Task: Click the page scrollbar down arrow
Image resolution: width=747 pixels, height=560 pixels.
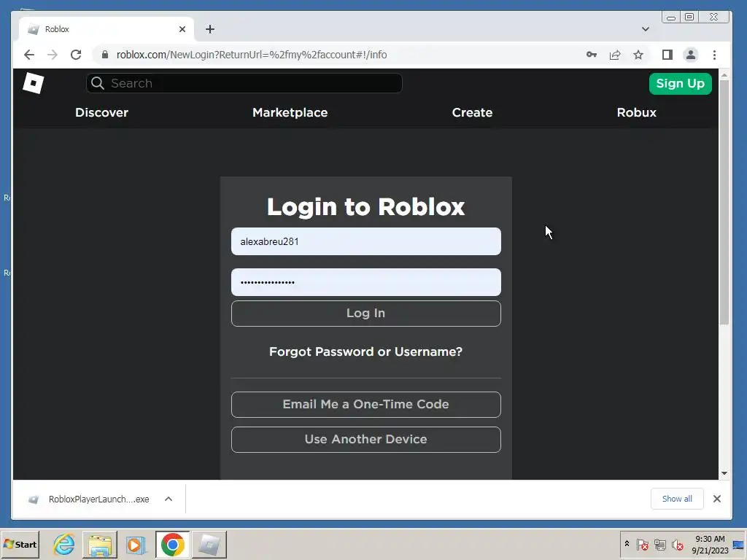Action: (724, 472)
